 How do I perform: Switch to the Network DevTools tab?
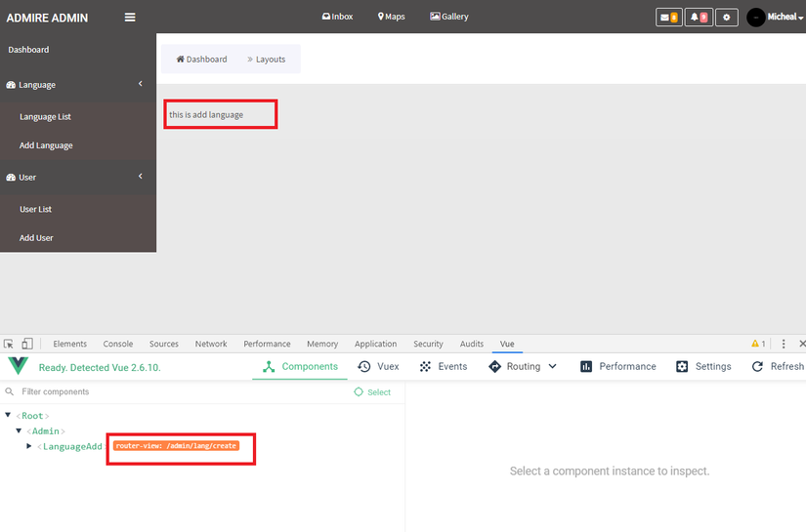click(x=211, y=344)
